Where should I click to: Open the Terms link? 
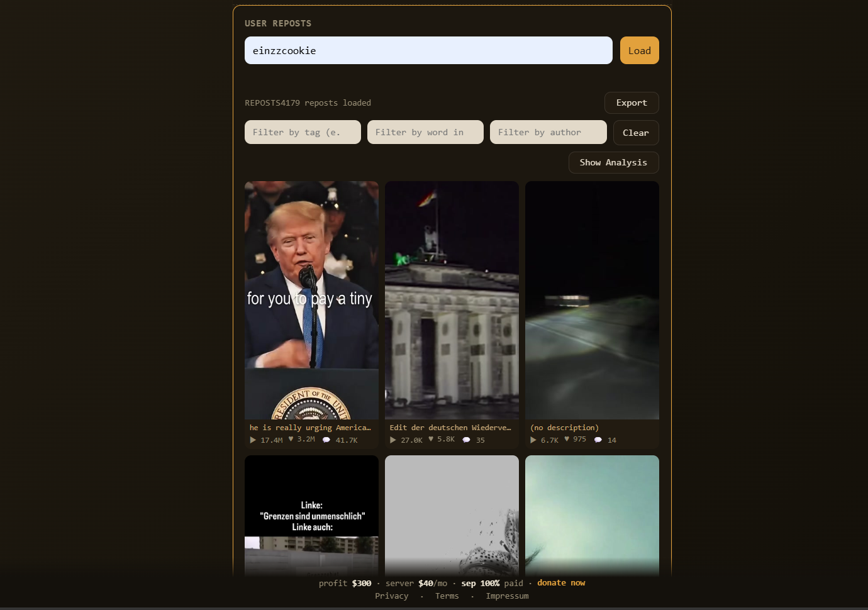point(447,596)
